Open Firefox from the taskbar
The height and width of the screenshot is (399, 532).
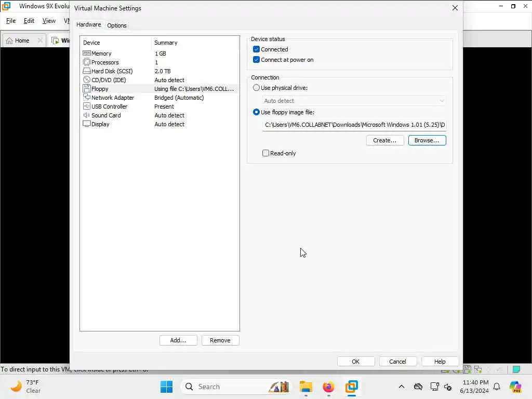tap(328, 387)
